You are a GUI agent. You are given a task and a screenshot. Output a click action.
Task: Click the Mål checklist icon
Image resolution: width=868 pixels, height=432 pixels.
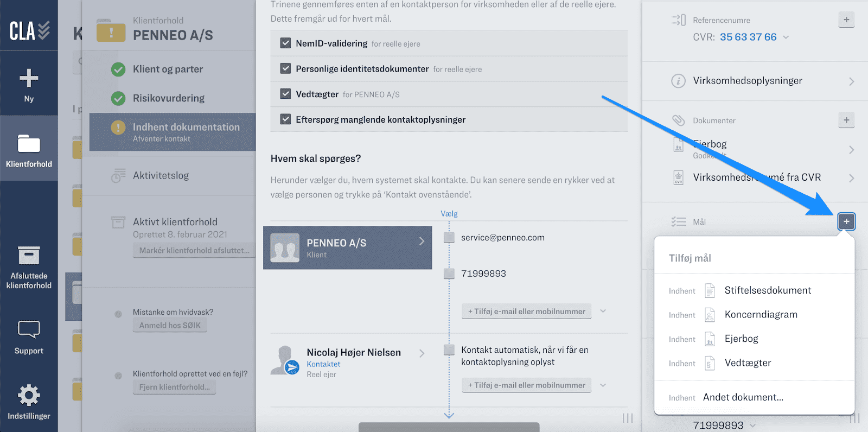coord(679,221)
